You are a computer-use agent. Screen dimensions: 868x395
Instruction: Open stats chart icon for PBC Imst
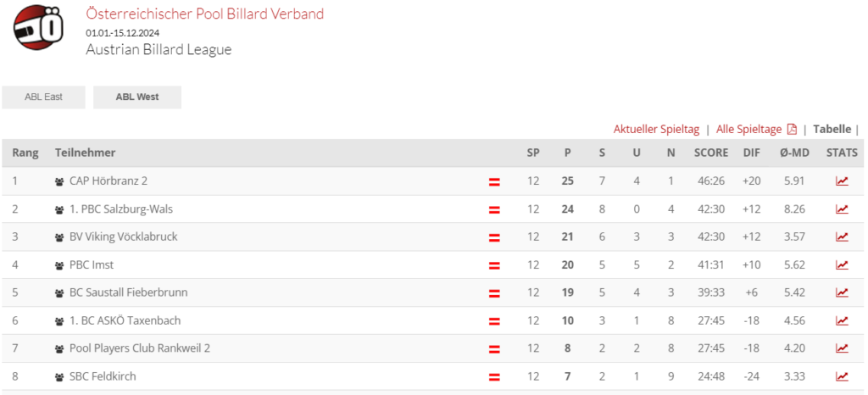tap(842, 265)
